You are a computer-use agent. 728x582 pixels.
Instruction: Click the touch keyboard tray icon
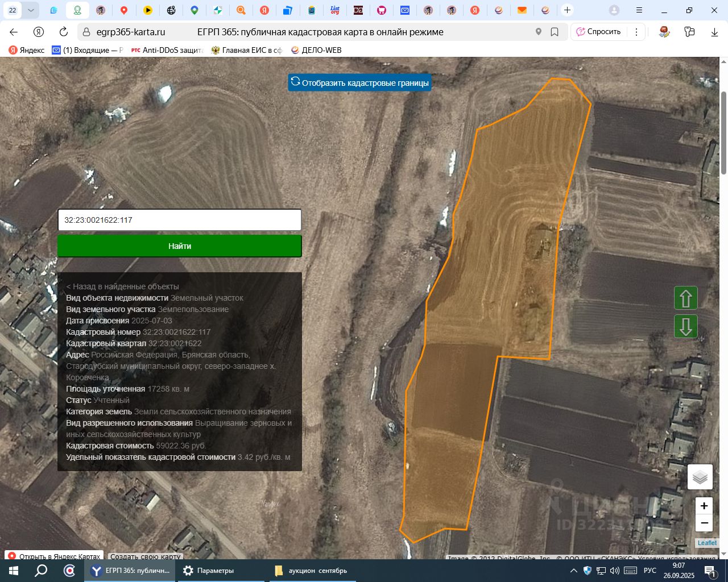click(x=630, y=571)
